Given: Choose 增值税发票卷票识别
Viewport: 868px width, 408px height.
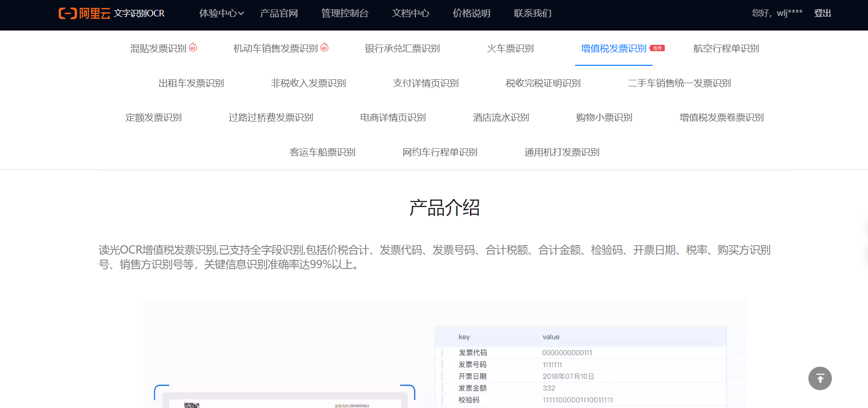Looking at the screenshot, I should pos(722,117).
